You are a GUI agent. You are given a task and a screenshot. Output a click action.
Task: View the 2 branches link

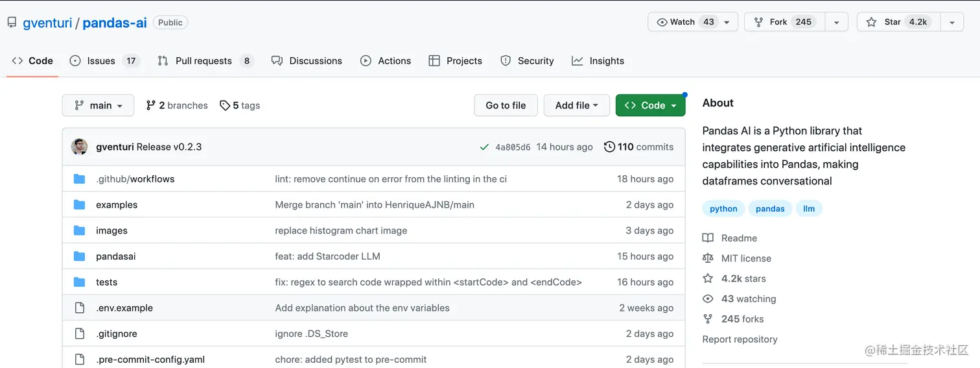pyautogui.click(x=177, y=106)
